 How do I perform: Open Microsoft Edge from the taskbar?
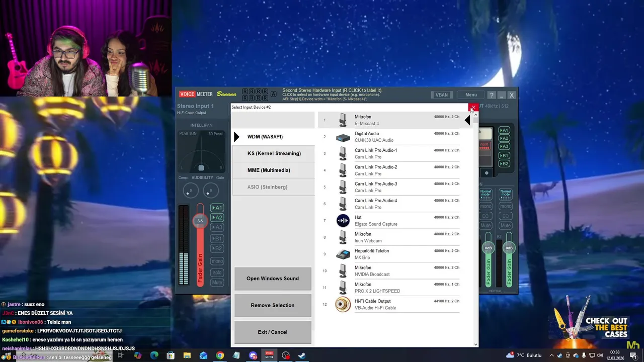(154, 355)
